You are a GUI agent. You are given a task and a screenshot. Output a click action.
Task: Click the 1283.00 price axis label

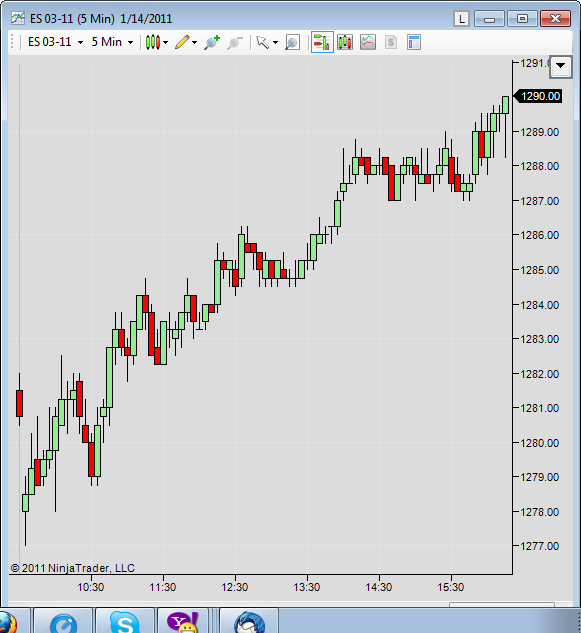(539, 339)
